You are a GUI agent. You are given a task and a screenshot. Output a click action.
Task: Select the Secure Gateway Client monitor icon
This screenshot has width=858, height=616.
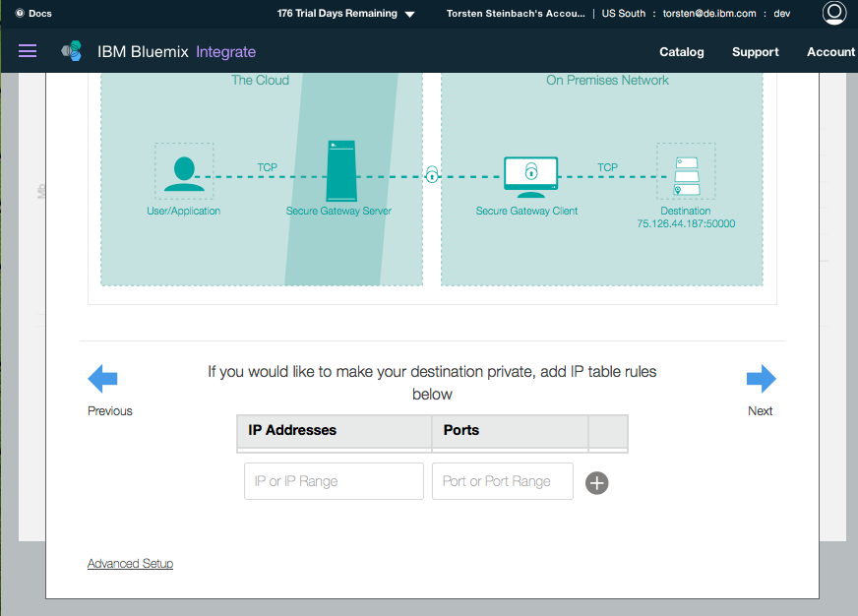click(530, 177)
